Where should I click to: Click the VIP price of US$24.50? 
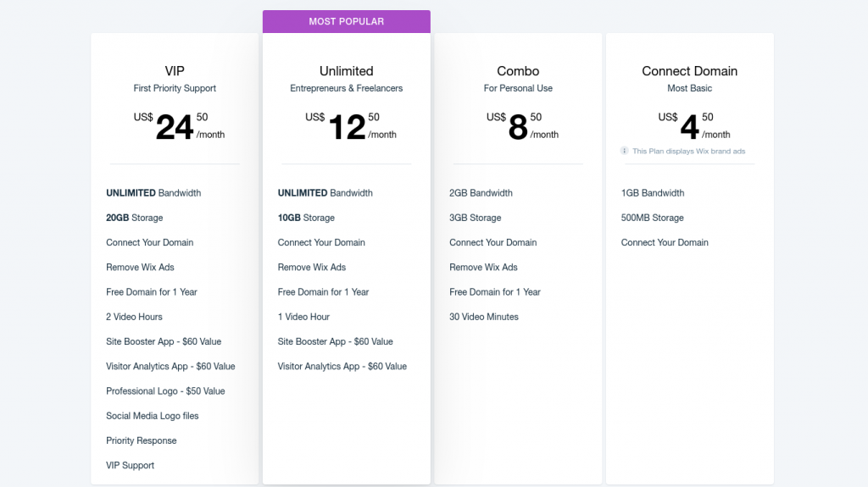179,126
